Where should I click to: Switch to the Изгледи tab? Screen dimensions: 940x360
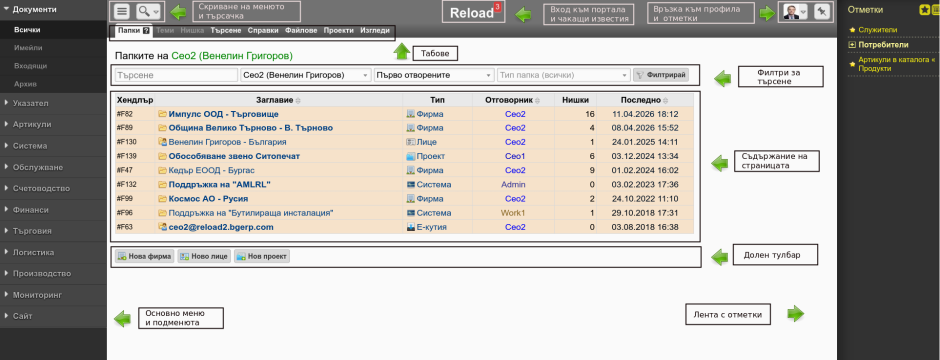click(x=375, y=30)
